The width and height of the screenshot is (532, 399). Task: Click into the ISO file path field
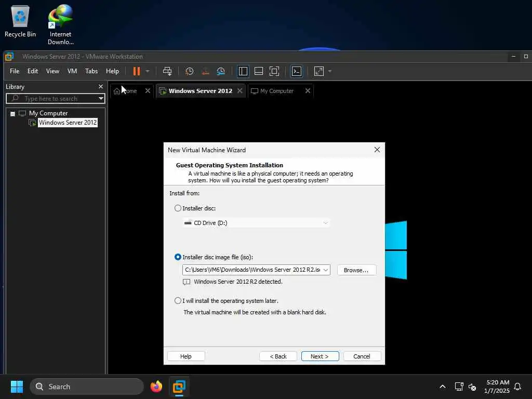click(252, 270)
